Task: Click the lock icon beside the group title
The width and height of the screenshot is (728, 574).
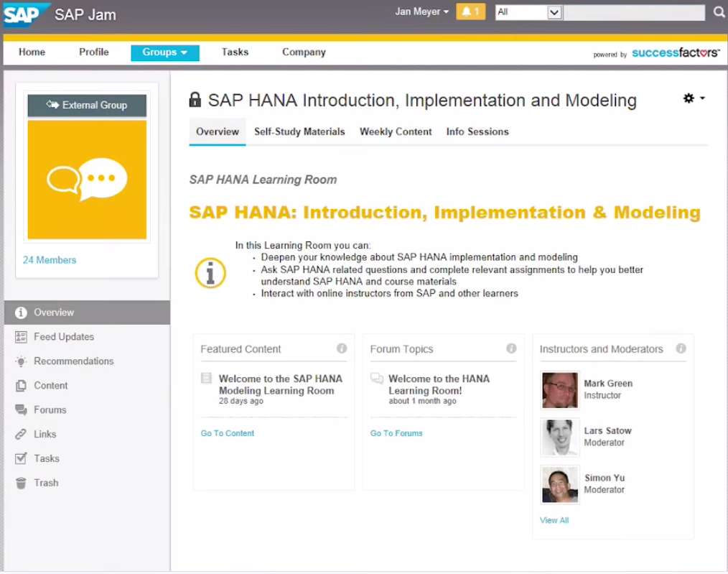Action: click(x=195, y=99)
